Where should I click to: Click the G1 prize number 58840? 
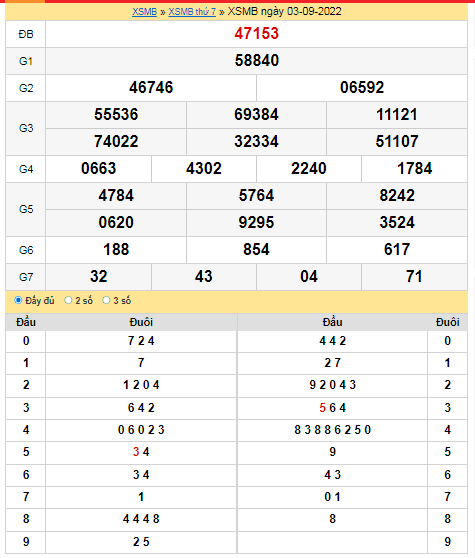point(257,60)
